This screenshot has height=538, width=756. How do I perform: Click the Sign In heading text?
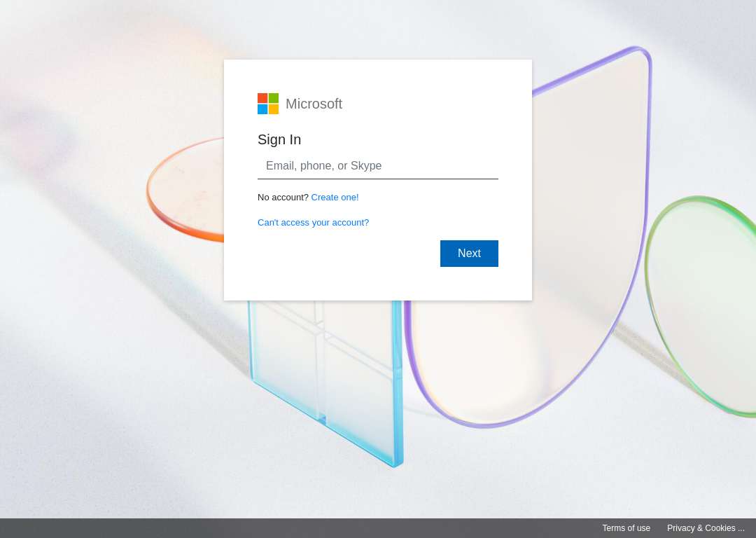[x=279, y=139]
